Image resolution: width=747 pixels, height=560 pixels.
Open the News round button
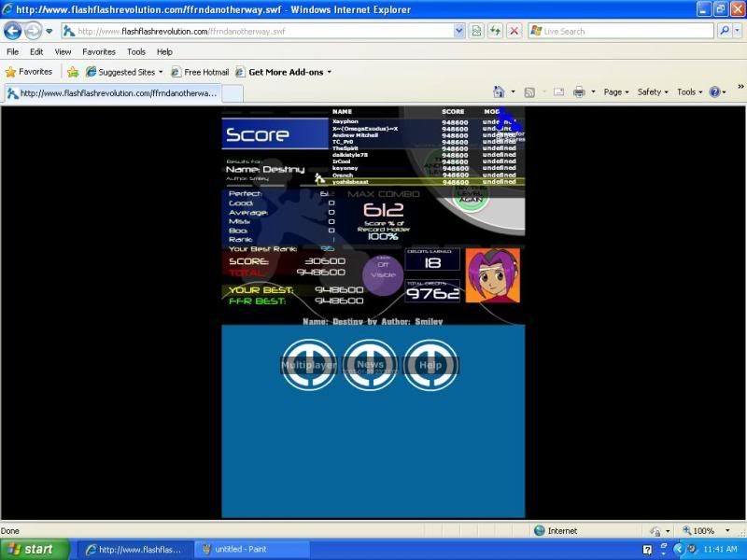(x=370, y=365)
